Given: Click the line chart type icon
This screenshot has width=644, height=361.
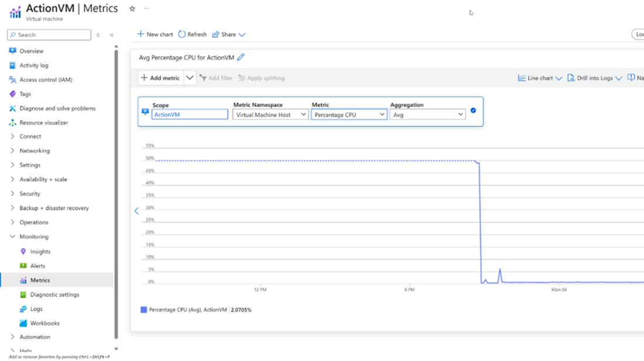Looking at the screenshot, I should 522,78.
